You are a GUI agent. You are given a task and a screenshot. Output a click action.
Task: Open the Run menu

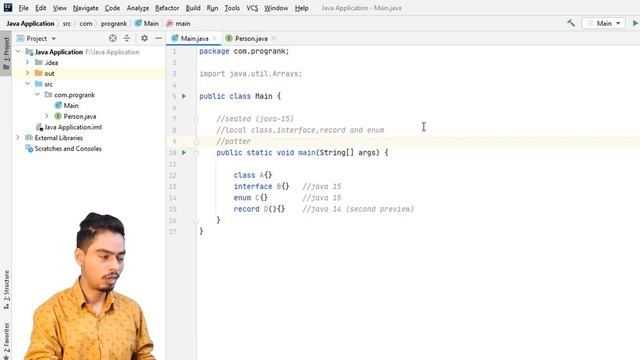pos(212,8)
